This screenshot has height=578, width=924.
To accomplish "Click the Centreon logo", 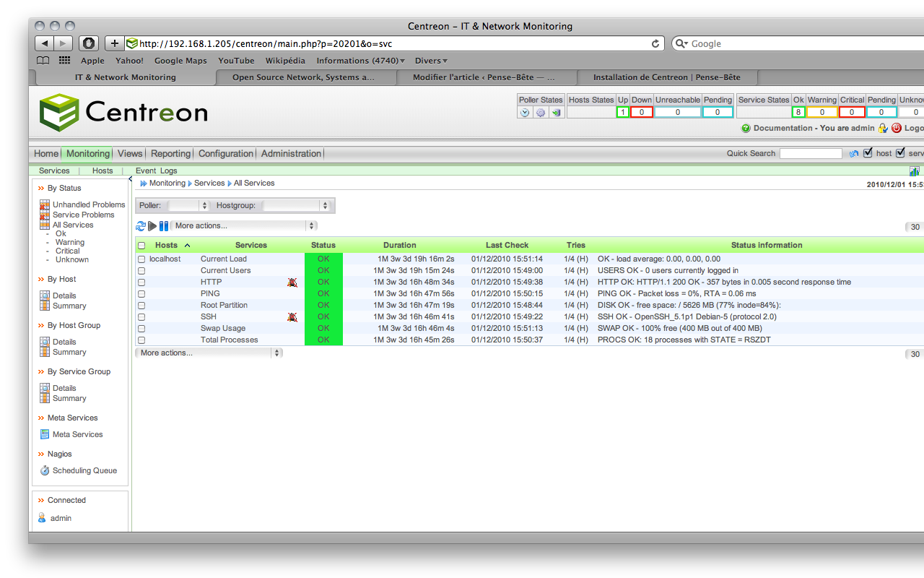I will tap(123, 112).
